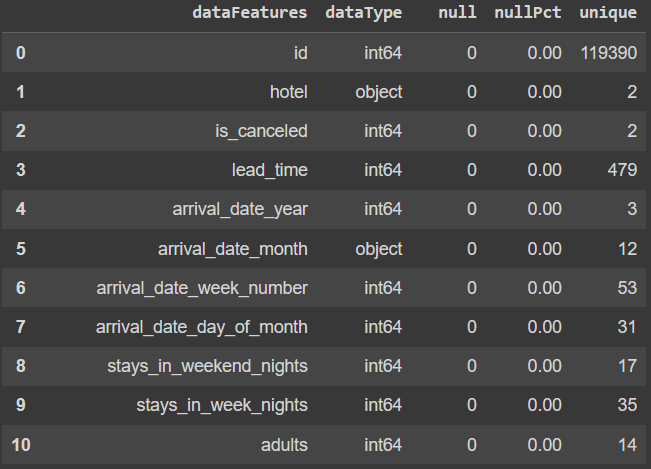651x469 pixels.
Task: Click the null column header
Action: pos(458,12)
